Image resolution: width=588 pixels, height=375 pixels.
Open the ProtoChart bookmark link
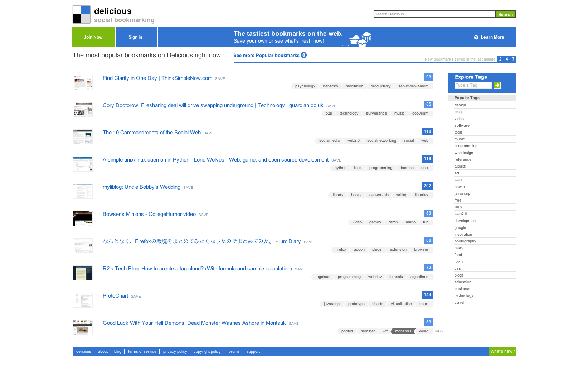pos(115,296)
